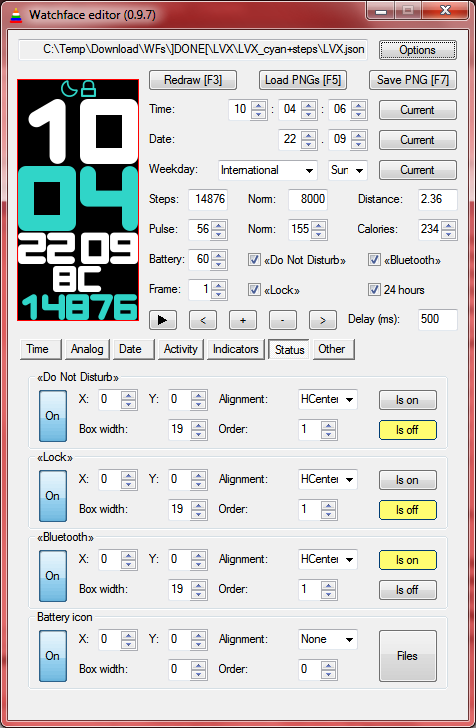Switch to the Analog tab

(87, 349)
